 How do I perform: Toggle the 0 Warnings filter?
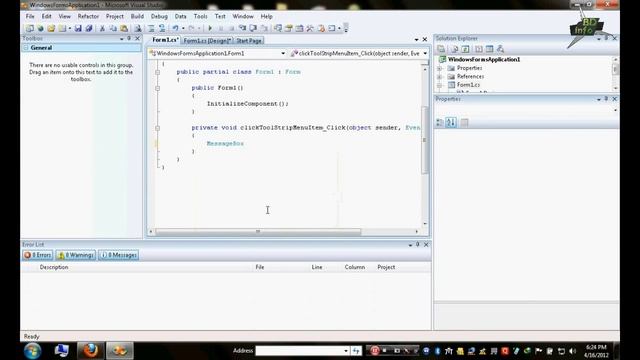pyautogui.click(x=76, y=255)
